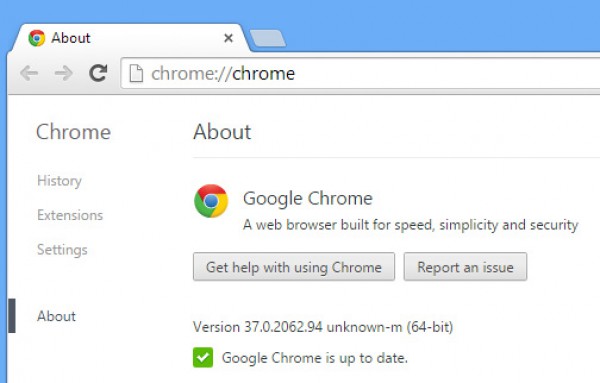
Task: Close the About tab
Action: 228,38
